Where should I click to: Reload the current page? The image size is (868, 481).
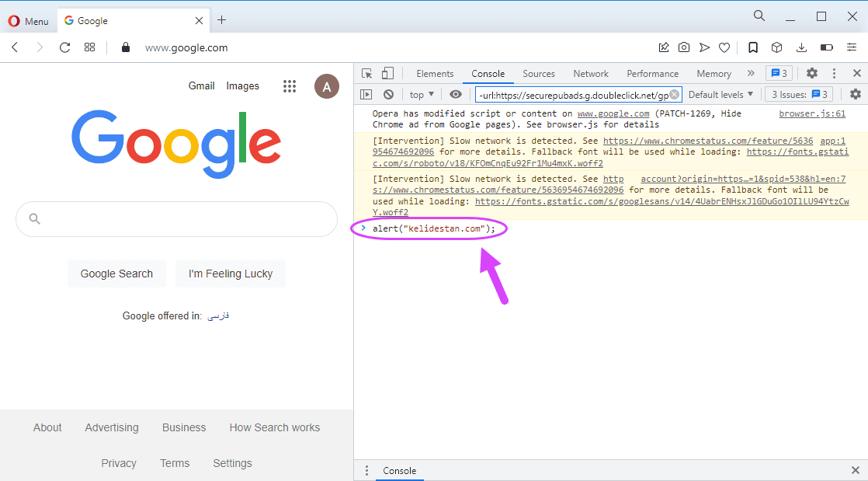[x=64, y=47]
